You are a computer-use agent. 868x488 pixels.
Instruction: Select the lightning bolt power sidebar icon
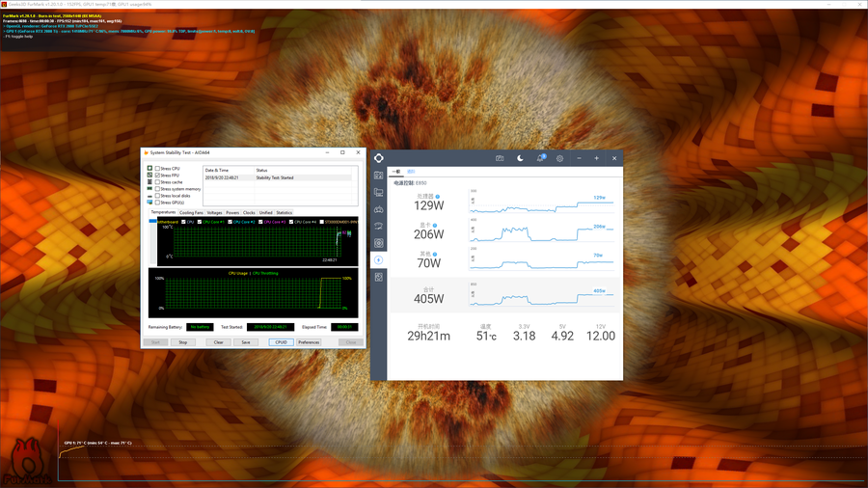click(379, 259)
